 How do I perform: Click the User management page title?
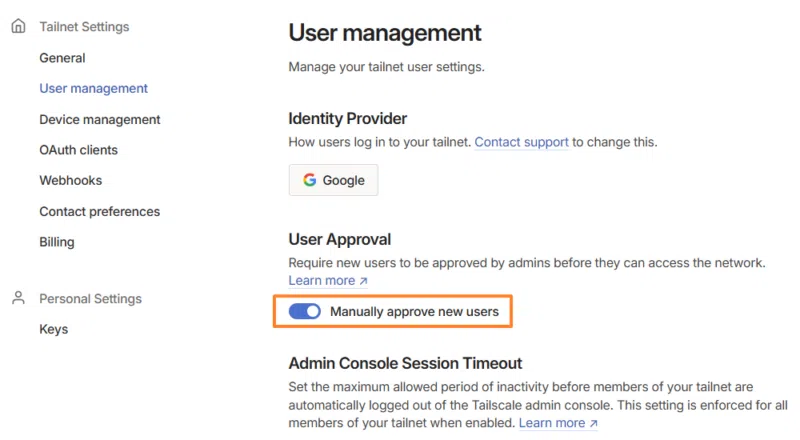click(385, 33)
